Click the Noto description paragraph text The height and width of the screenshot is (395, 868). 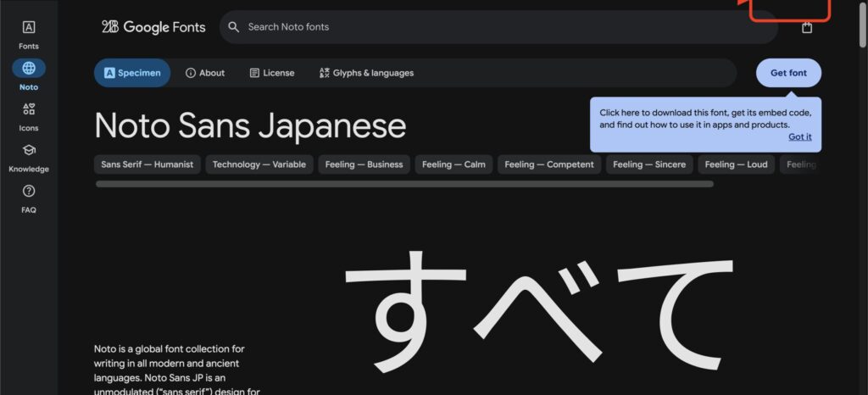(x=177, y=370)
